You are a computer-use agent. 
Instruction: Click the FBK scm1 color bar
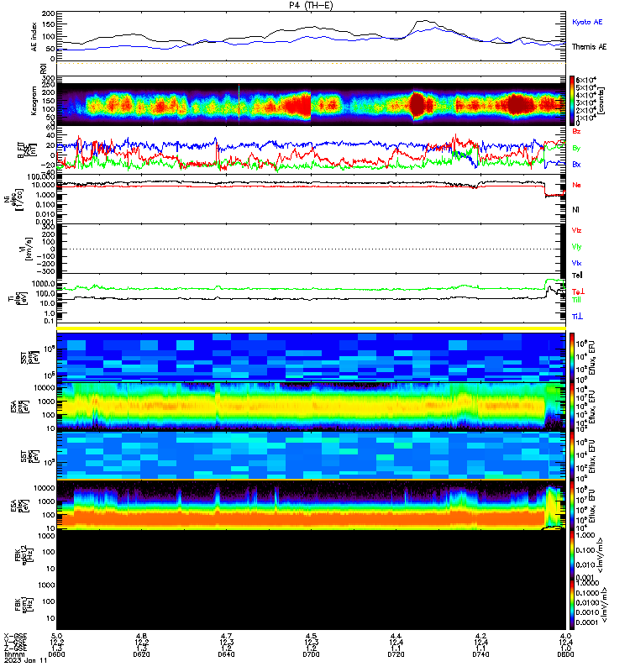point(572,605)
